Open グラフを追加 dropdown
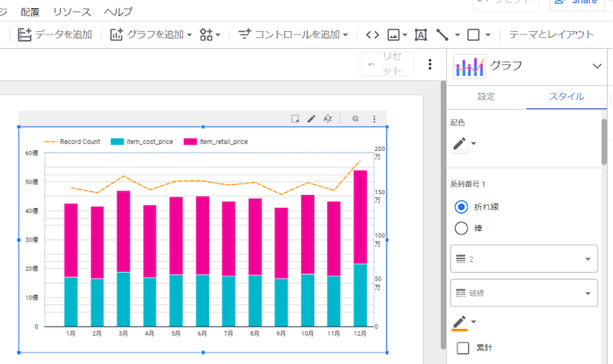Screen dimensions: 613x364 coord(151,35)
